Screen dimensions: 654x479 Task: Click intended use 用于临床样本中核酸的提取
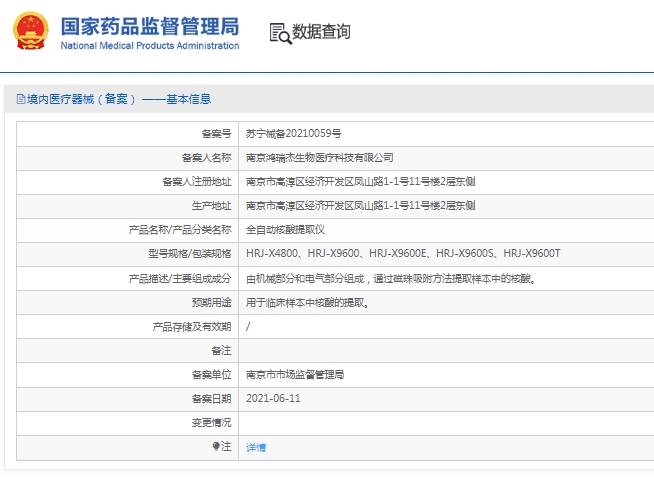tap(307, 303)
